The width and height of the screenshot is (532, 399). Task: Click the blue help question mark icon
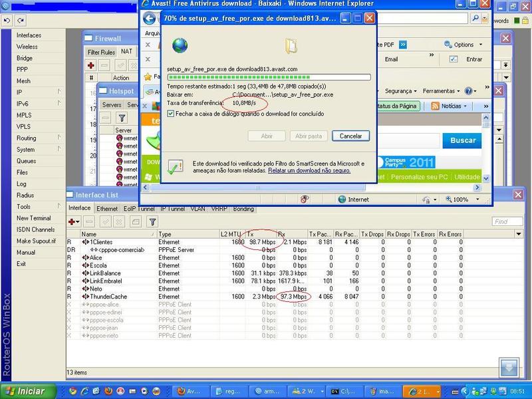[x=469, y=91]
